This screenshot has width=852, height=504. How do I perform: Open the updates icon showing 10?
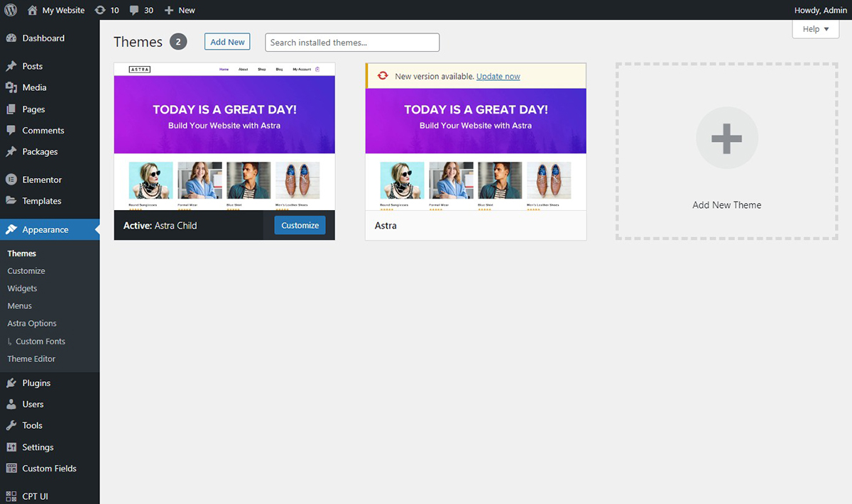pyautogui.click(x=100, y=10)
